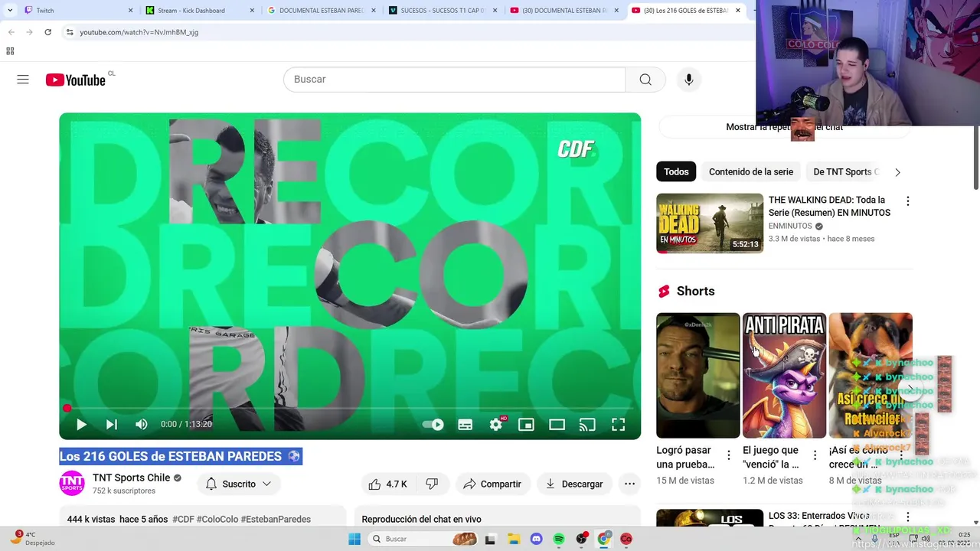View site information icon in address bar

coord(70,32)
